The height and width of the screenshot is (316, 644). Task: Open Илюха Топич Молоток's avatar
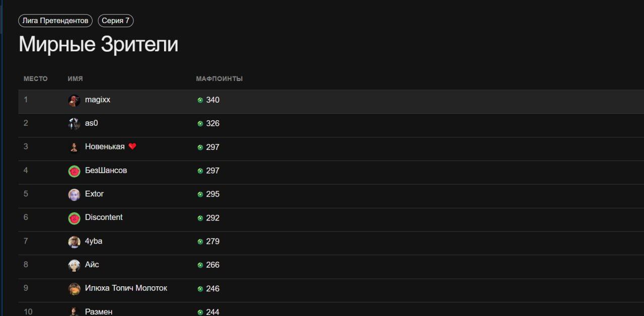click(74, 289)
